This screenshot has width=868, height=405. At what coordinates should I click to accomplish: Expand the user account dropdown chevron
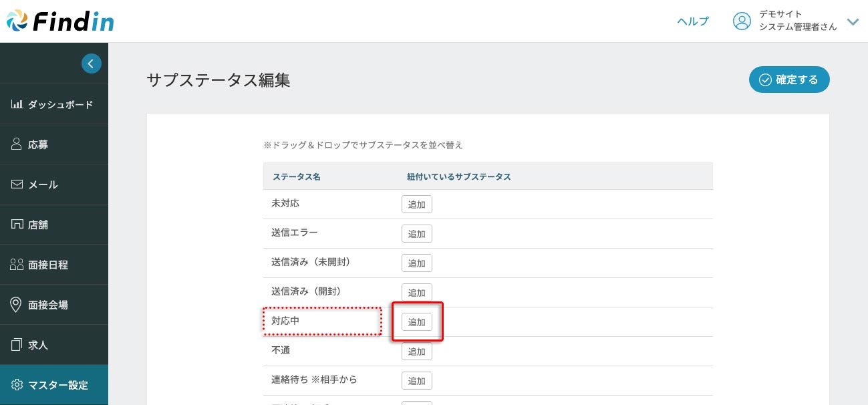(853, 21)
